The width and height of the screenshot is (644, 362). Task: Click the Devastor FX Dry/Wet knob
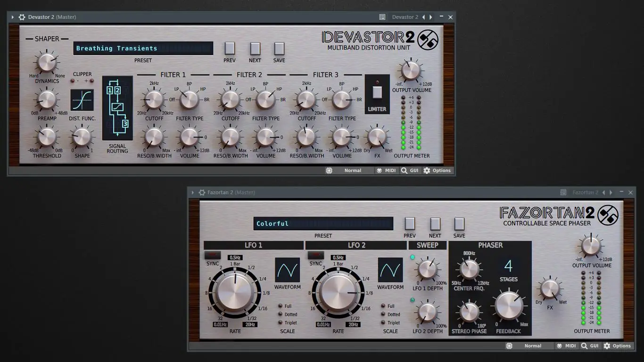[x=377, y=137]
